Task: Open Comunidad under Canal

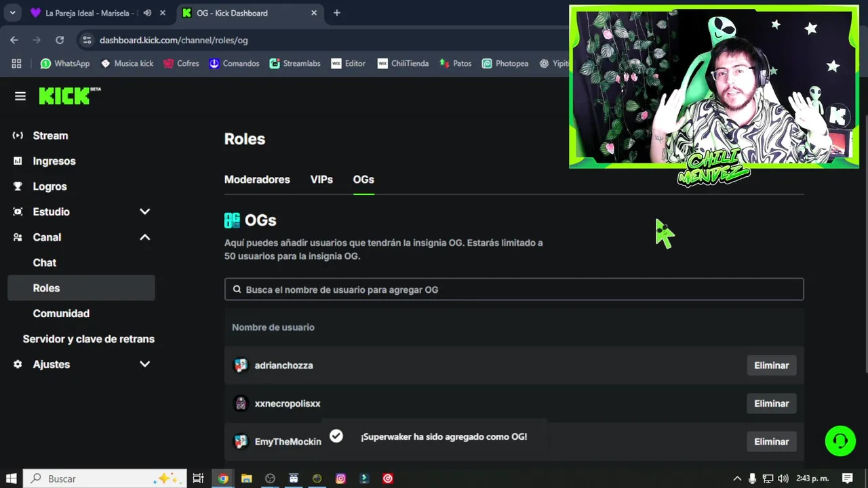Action: tap(61, 314)
